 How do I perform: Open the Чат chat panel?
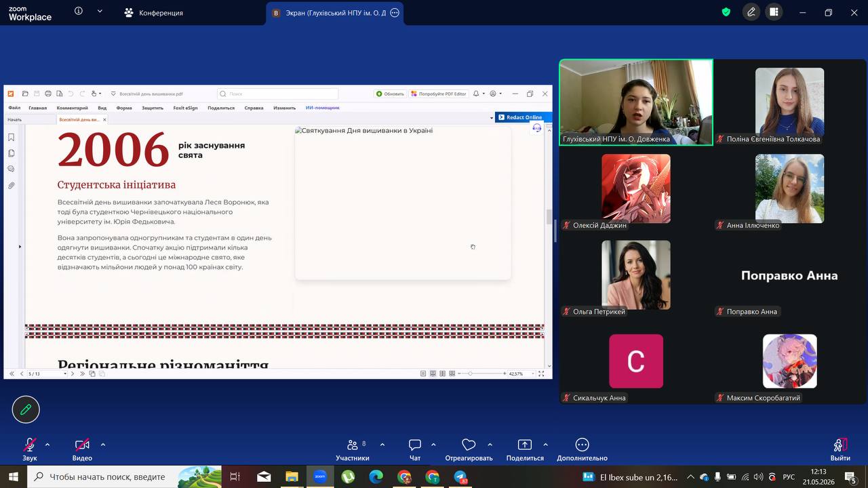[415, 450]
